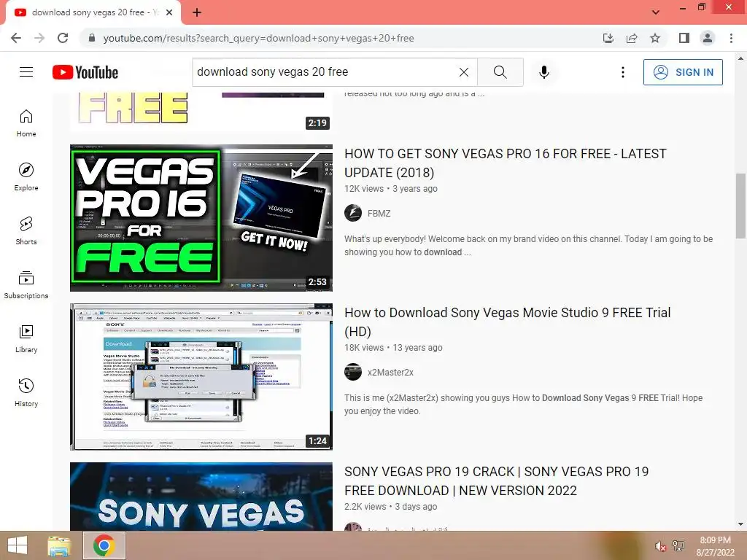Open 'How to Download Sony Vegas Movie Studio 9' title
747x560 pixels.
coord(508,322)
